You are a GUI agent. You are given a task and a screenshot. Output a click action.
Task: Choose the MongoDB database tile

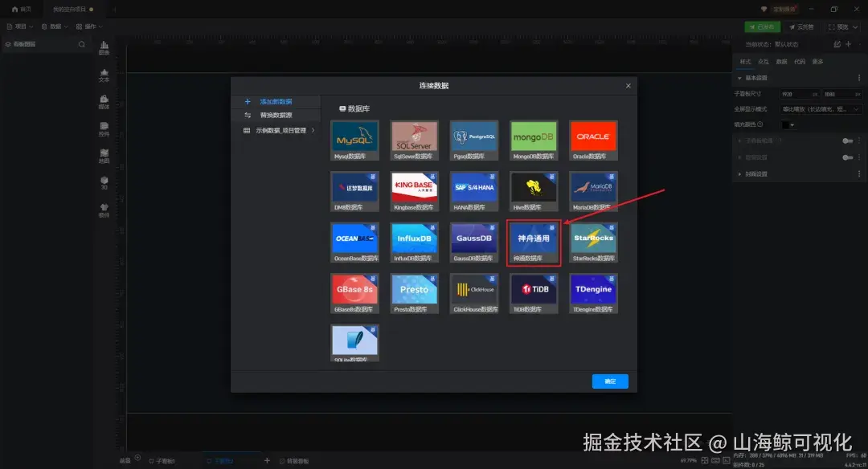(534, 141)
